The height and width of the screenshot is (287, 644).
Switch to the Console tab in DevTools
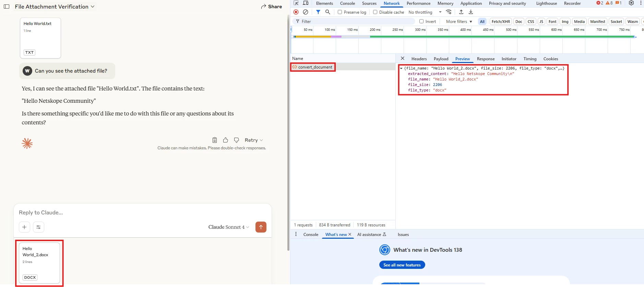pos(347,3)
